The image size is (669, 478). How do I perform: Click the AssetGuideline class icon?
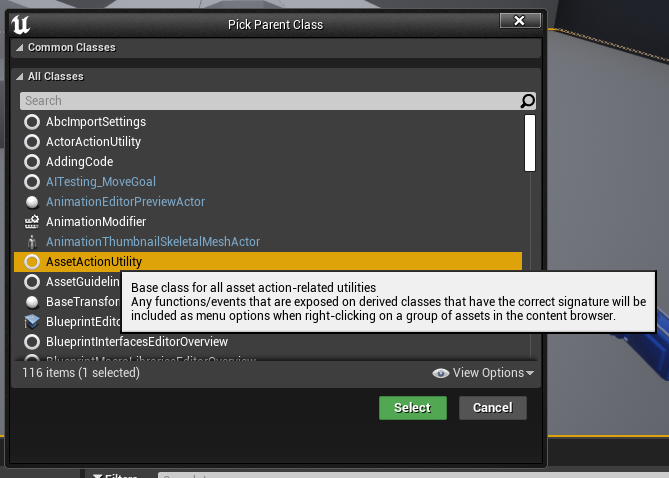(32, 282)
